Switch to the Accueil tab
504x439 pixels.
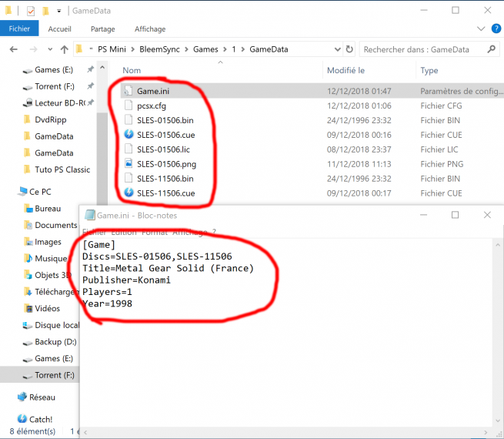click(59, 29)
